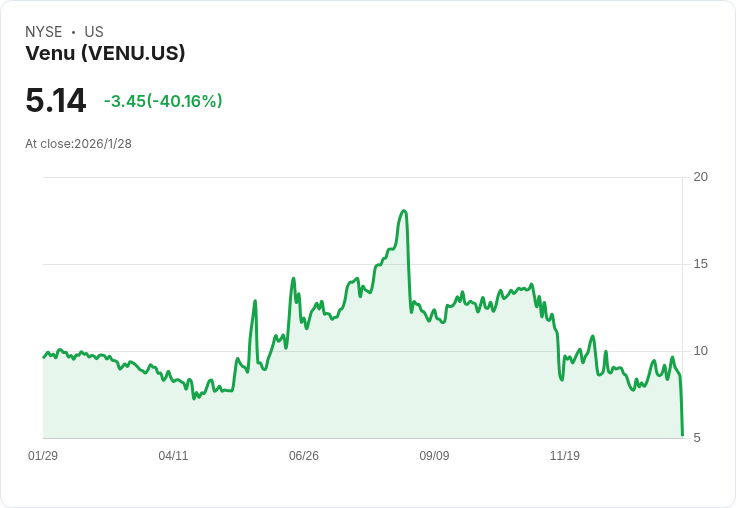Click the NYSE exchange label
The image size is (736, 508).
(x=44, y=32)
